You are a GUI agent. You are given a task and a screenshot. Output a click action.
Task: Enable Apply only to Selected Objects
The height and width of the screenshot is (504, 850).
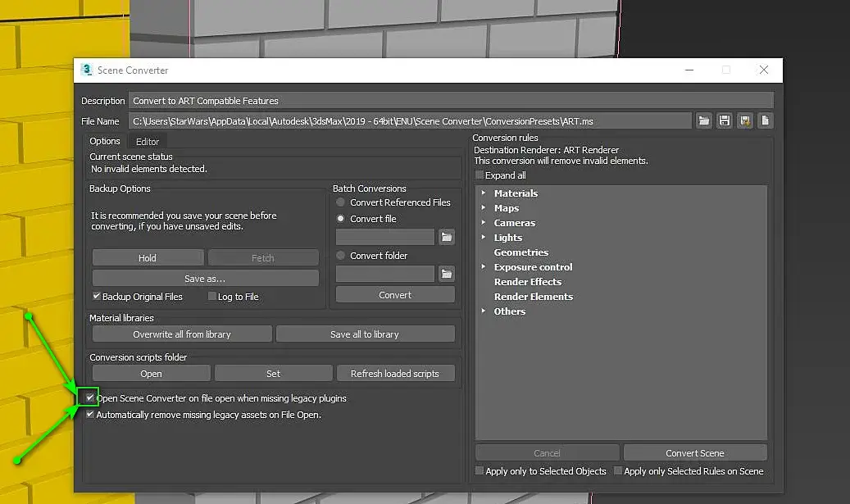tap(480, 470)
